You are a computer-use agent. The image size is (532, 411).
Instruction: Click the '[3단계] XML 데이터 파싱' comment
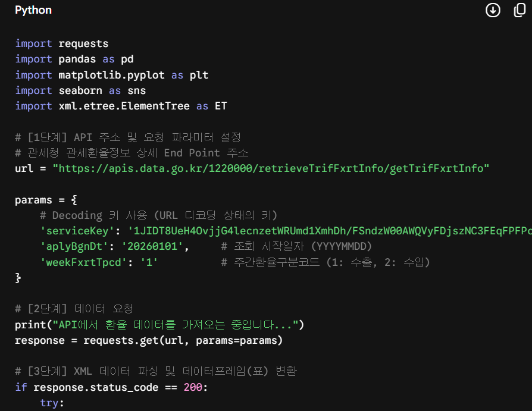tap(156, 371)
